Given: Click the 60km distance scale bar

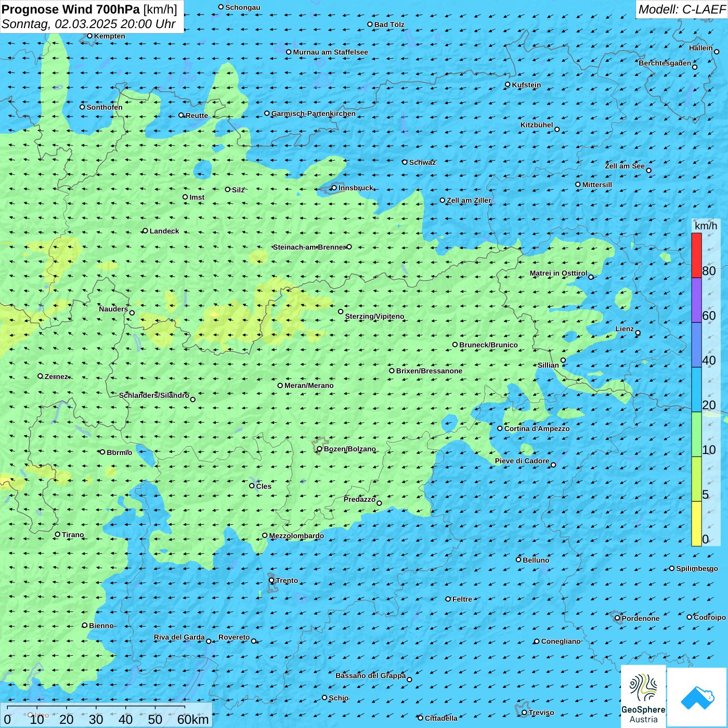Looking at the screenshot, I should [96, 708].
